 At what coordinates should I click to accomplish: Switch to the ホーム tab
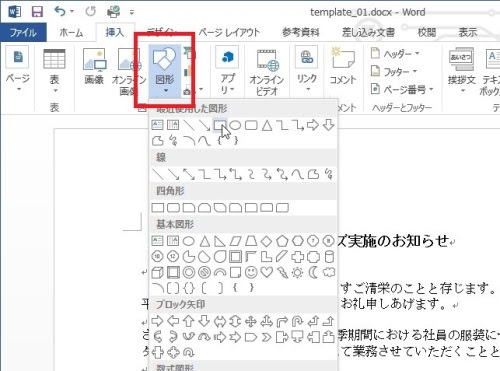tap(71, 33)
